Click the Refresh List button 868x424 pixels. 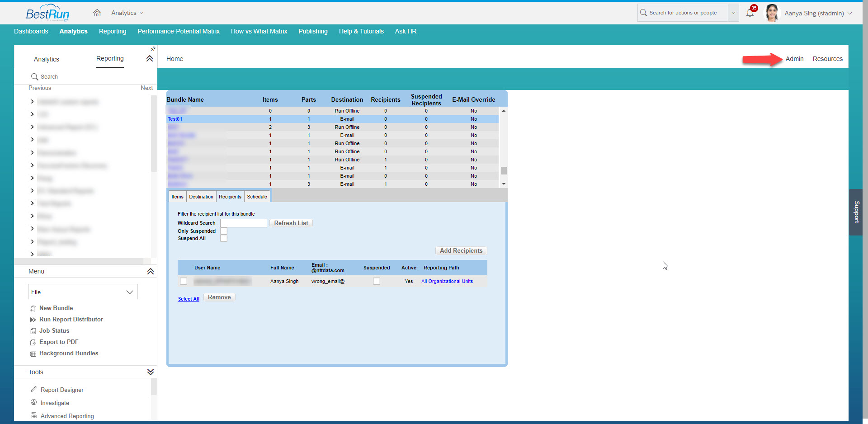tap(291, 223)
